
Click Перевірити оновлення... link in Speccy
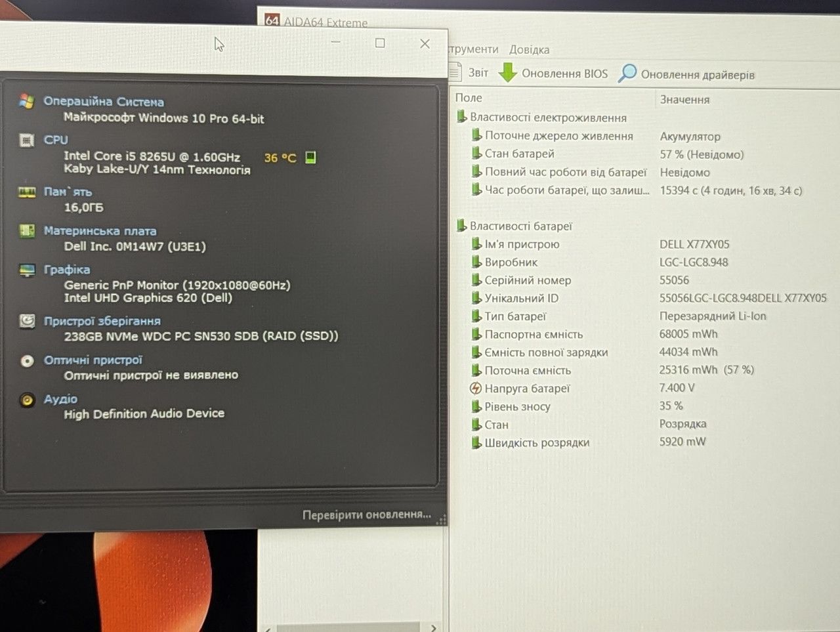coord(367,515)
